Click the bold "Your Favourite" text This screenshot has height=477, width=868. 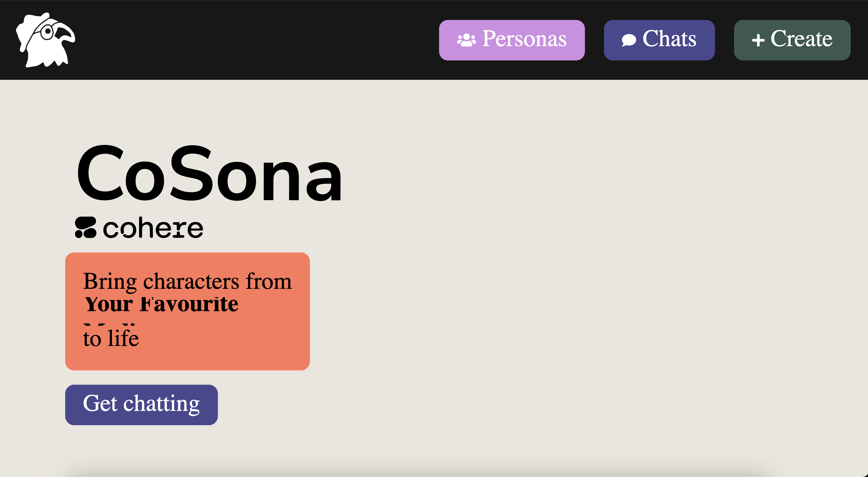click(162, 304)
